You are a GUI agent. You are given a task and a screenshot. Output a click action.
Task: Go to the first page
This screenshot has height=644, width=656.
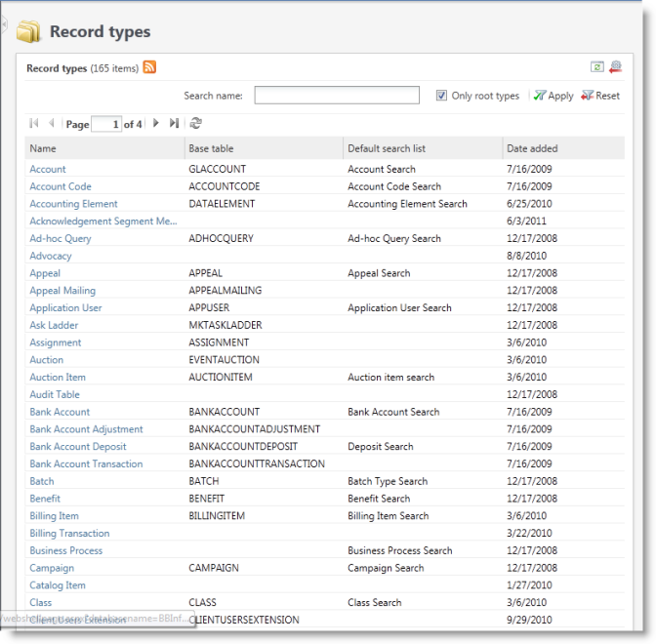(34, 124)
